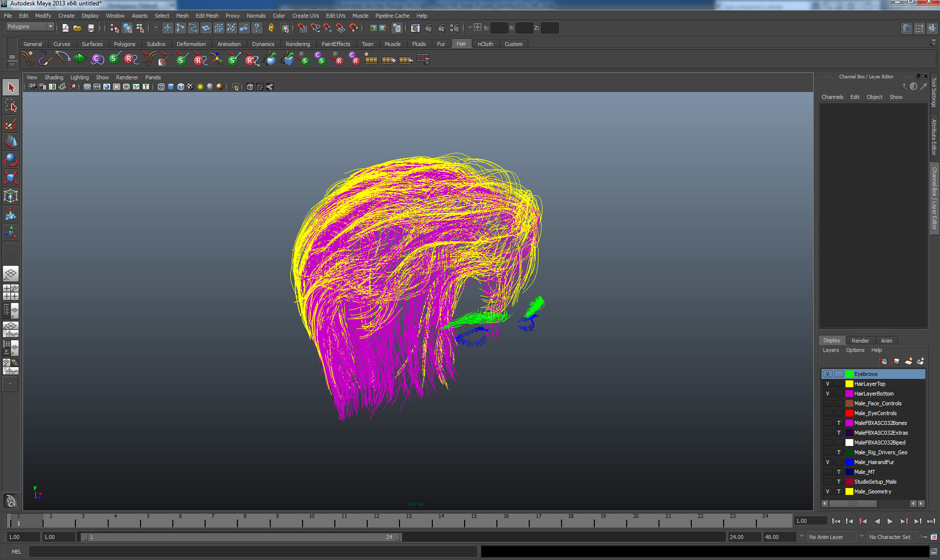
Task: Toggle visibility of Male_HairandFur layer
Action: [x=827, y=462]
